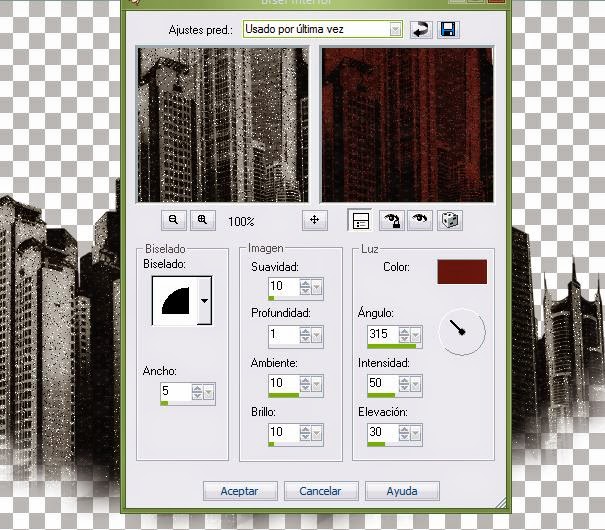Expand the Profundidad slider dropdown arrow
The image size is (605, 530).
coord(316,336)
